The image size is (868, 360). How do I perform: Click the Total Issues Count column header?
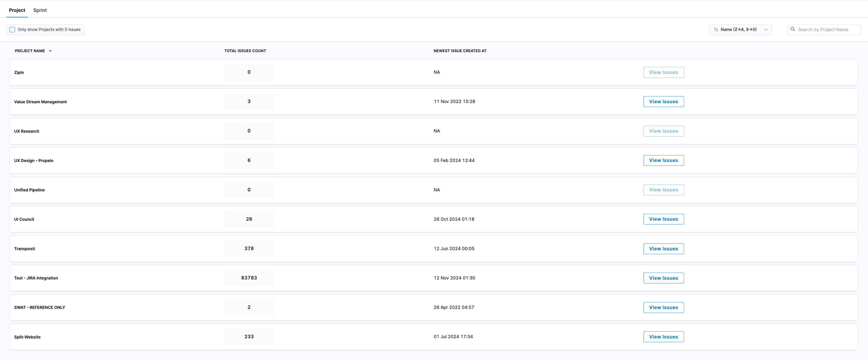245,51
